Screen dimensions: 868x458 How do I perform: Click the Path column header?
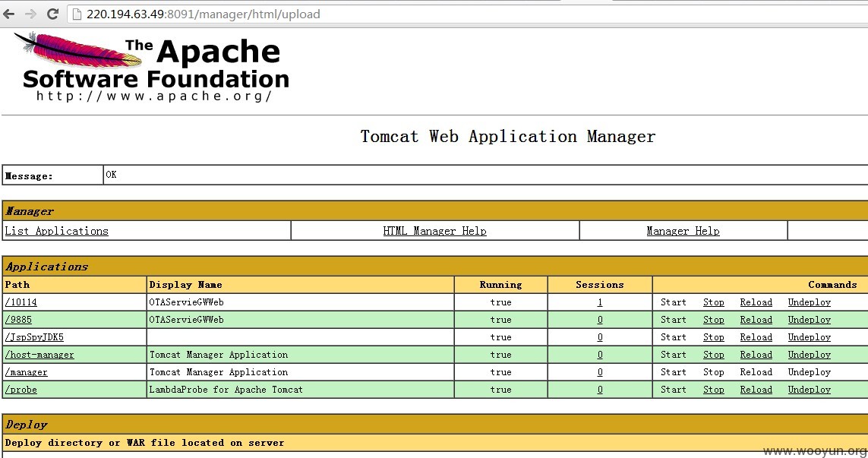(x=17, y=285)
